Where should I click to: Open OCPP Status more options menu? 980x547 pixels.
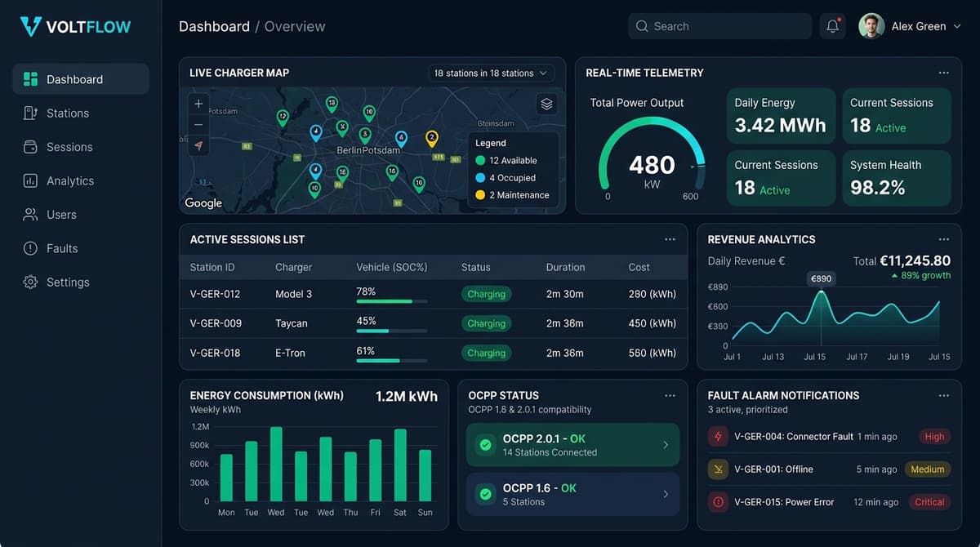[670, 395]
